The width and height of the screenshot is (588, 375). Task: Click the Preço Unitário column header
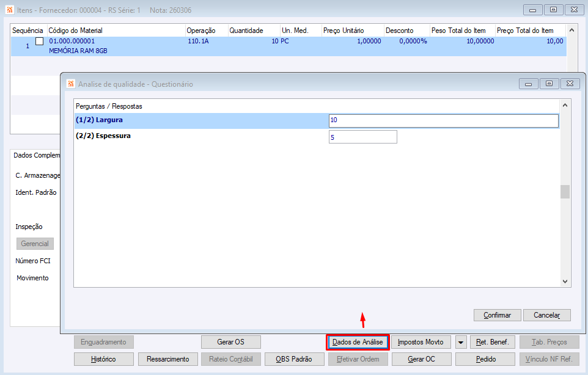[x=353, y=31]
